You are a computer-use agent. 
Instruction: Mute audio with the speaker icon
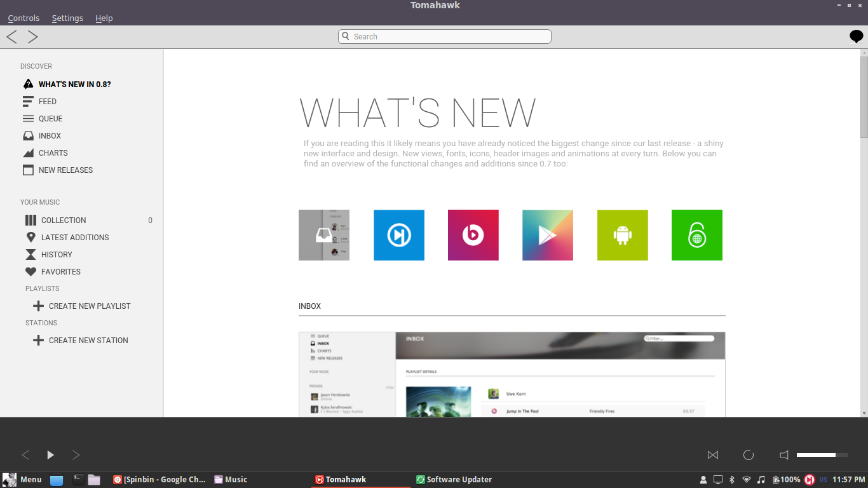[x=784, y=455]
